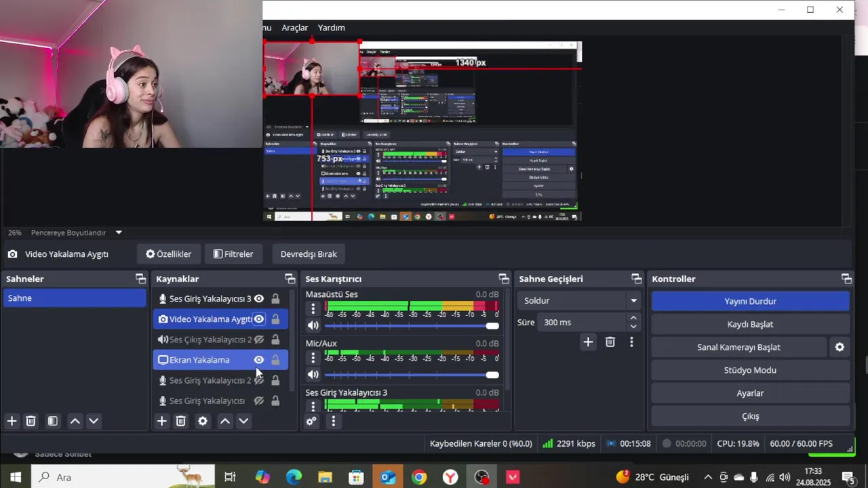
Task: Move scene down in Sahneler panel
Action: point(94,421)
